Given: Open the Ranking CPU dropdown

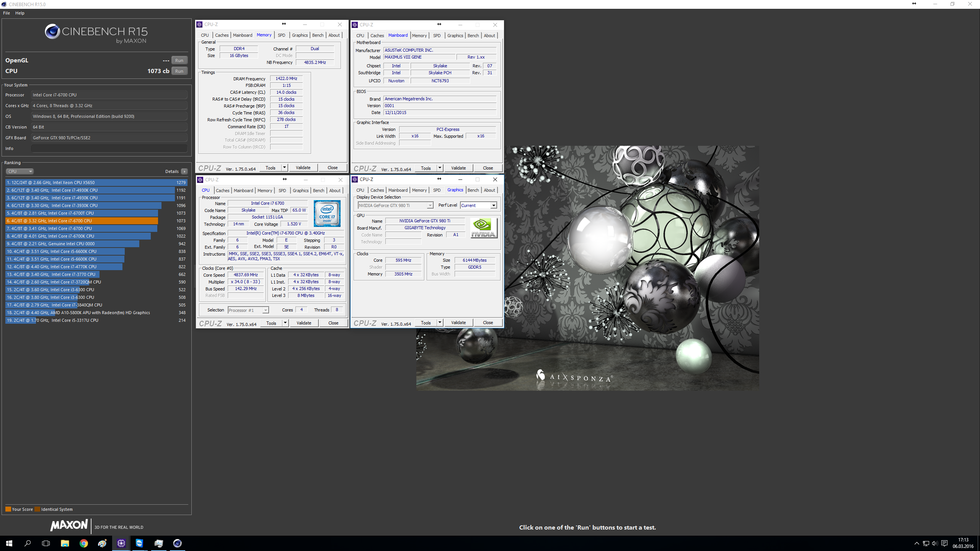Looking at the screenshot, I should click(20, 171).
